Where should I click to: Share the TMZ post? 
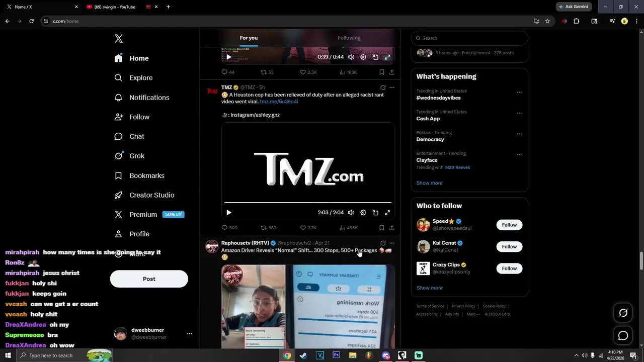392,228
